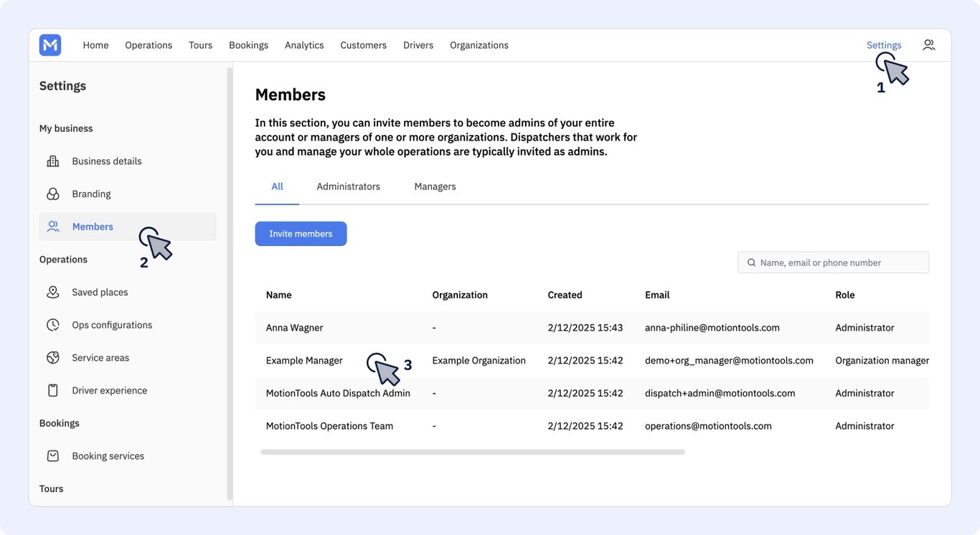Viewport: 980px width, 535px height.
Task: Click the Service areas globe icon
Action: (53, 358)
